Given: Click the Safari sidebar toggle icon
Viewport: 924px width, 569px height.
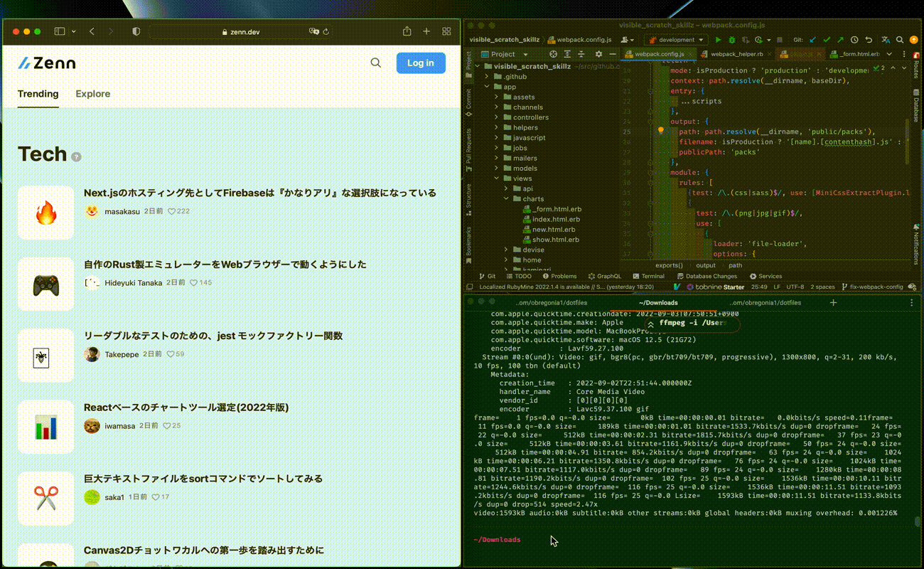Looking at the screenshot, I should pyautogui.click(x=60, y=31).
